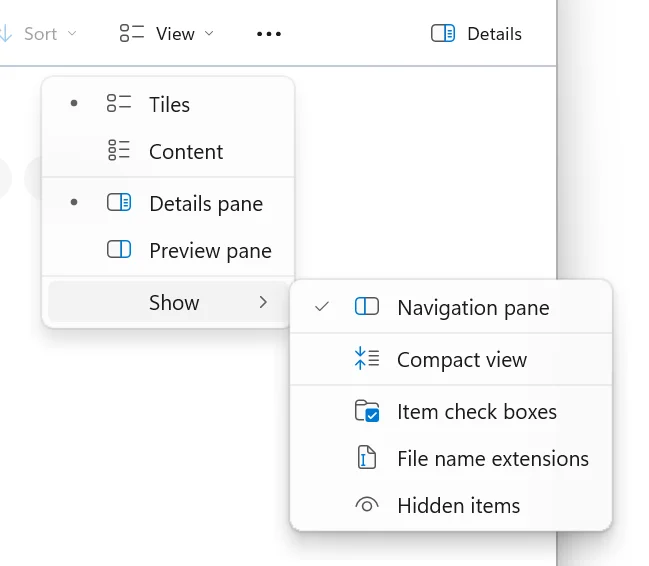Click the Preview pane icon in menu

[119, 250]
